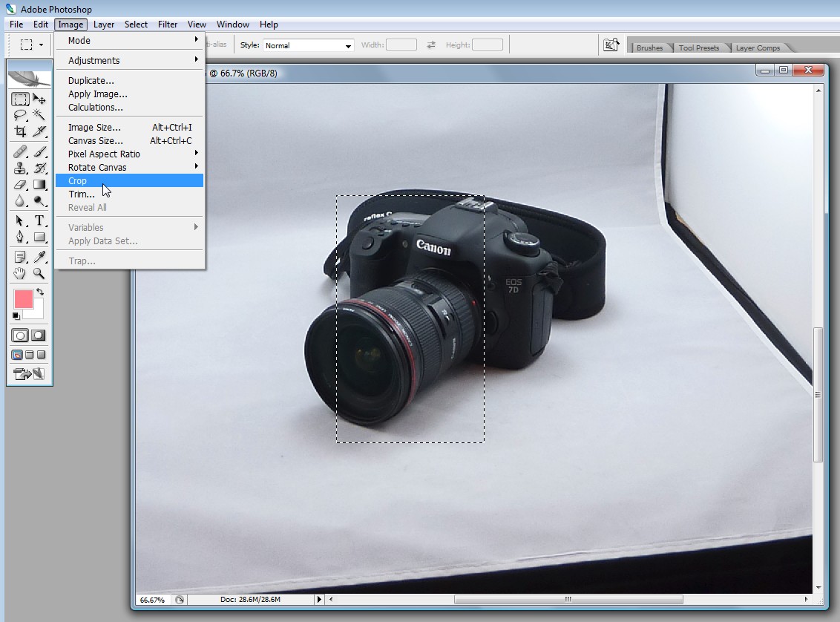
Task: Choose Apply Image... menu entry
Action: pyautogui.click(x=129, y=94)
